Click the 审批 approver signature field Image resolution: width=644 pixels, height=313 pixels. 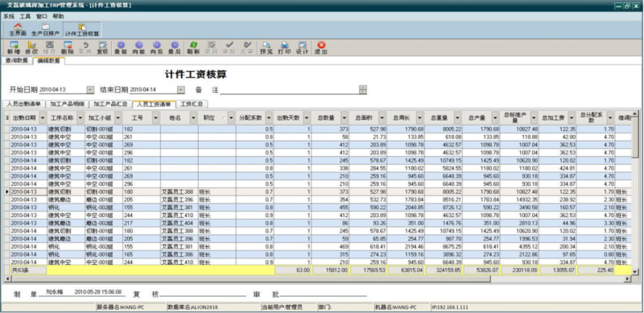(324, 292)
